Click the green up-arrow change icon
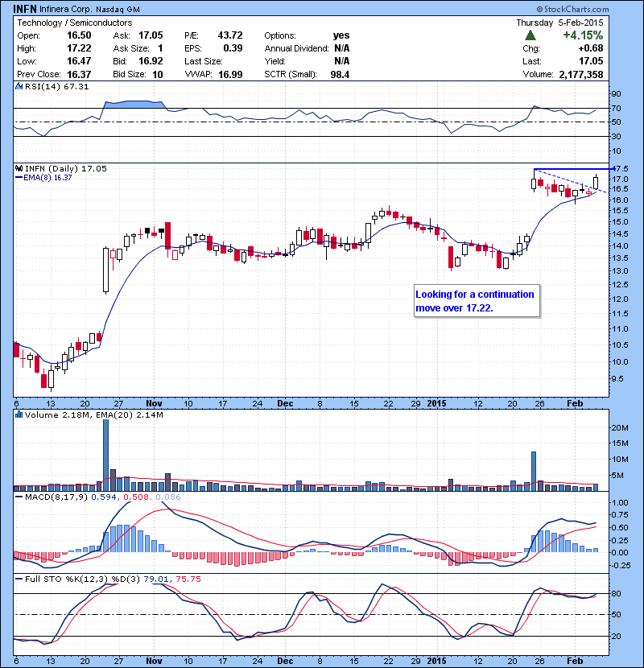The width and height of the screenshot is (644, 668). coord(530,35)
